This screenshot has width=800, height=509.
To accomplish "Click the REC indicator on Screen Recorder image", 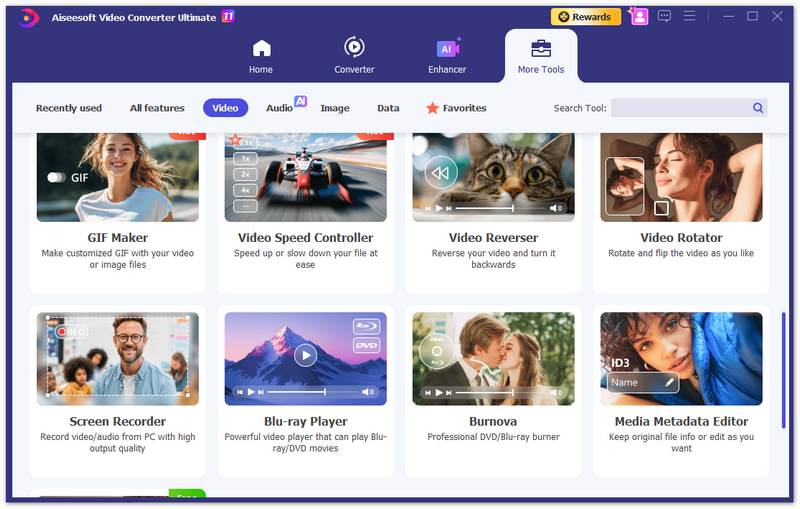I will coord(71,332).
